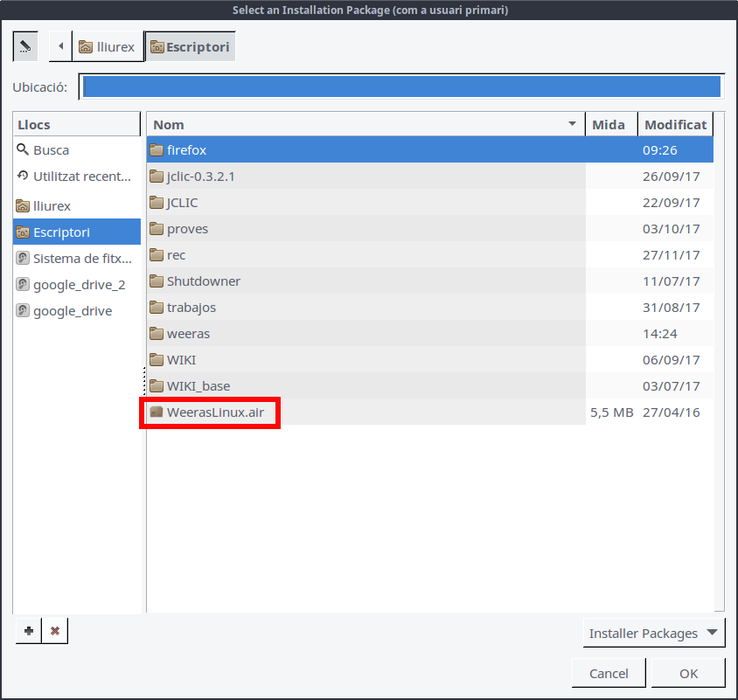Click the Ubicació text field
This screenshot has width=738, height=700.
(x=400, y=87)
